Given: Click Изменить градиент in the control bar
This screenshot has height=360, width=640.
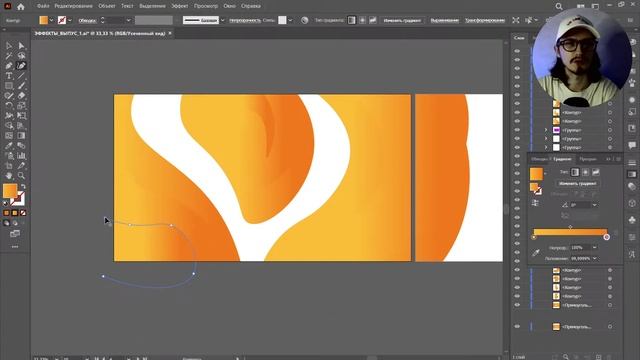Looking at the screenshot, I should coord(402,20).
